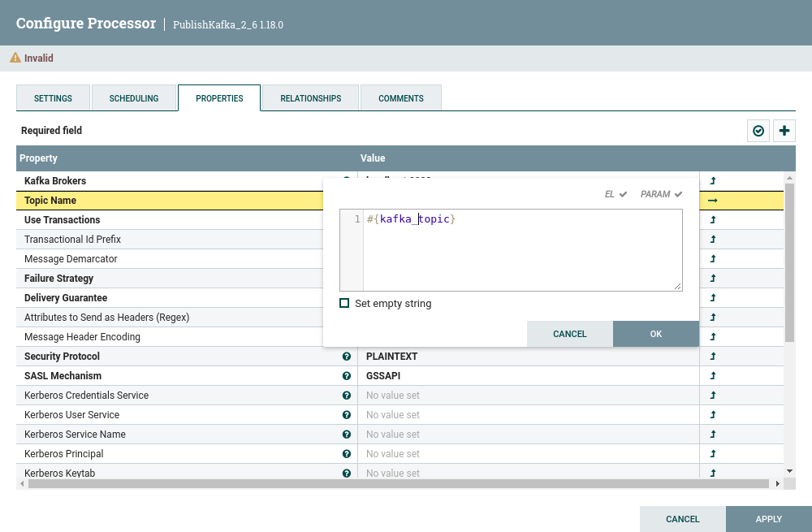Click the GSSAPI value cell
The height and width of the screenshot is (532, 812).
(x=529, y=375)
